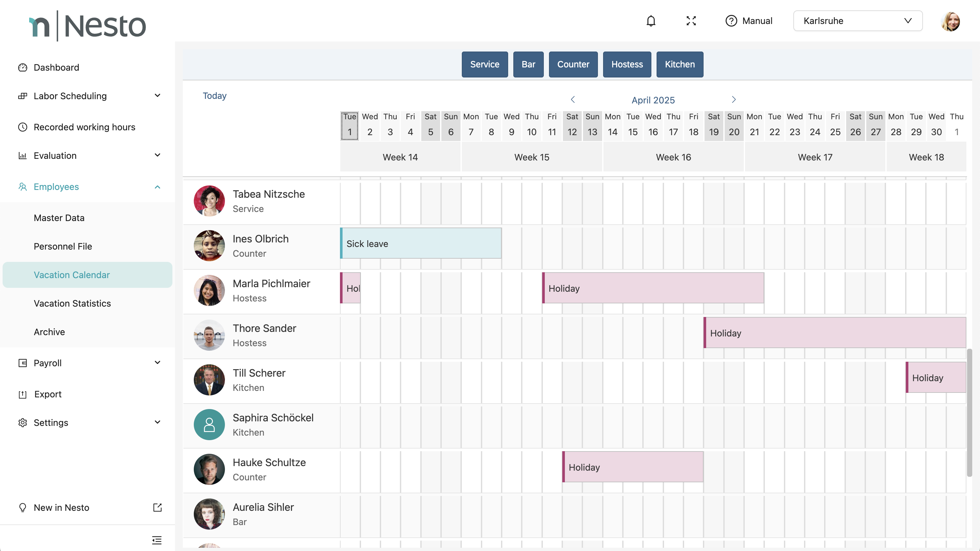The height and width of the screenshot is (551, 980).
Task: Open the Karlsruhe location dropdown
Action: 857,21
